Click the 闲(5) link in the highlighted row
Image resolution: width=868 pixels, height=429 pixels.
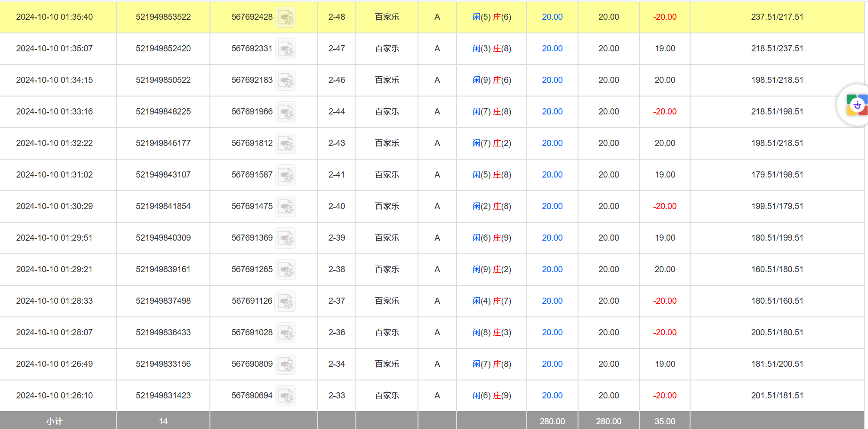[476, 16]
